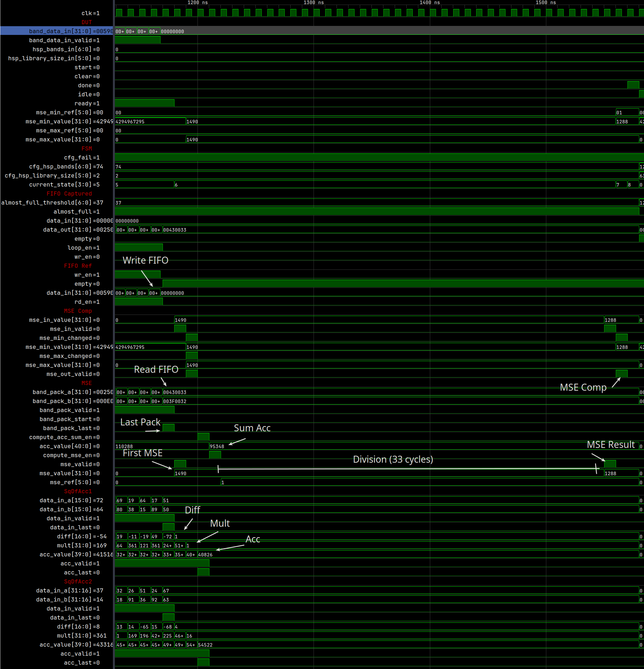This screenshot has width=644, height=669.
Task: Click the done signal's high pulse
Action: (633, 85)
